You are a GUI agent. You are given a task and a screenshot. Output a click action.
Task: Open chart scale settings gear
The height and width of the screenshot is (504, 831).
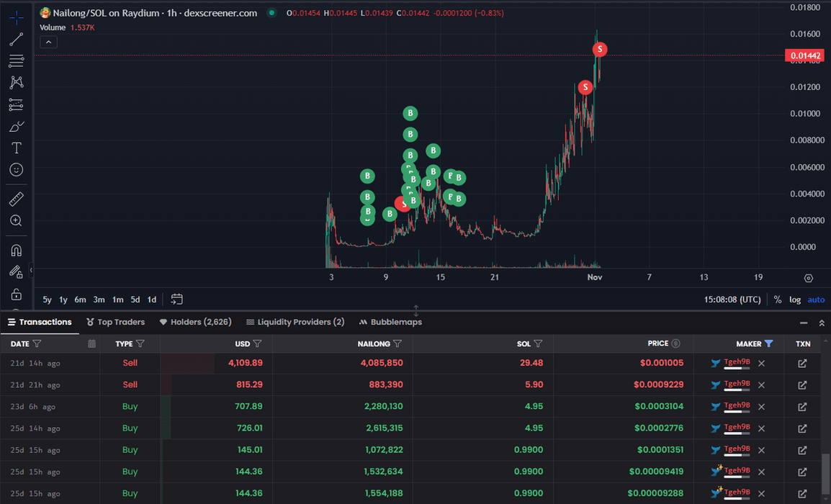tap(808, 278)
